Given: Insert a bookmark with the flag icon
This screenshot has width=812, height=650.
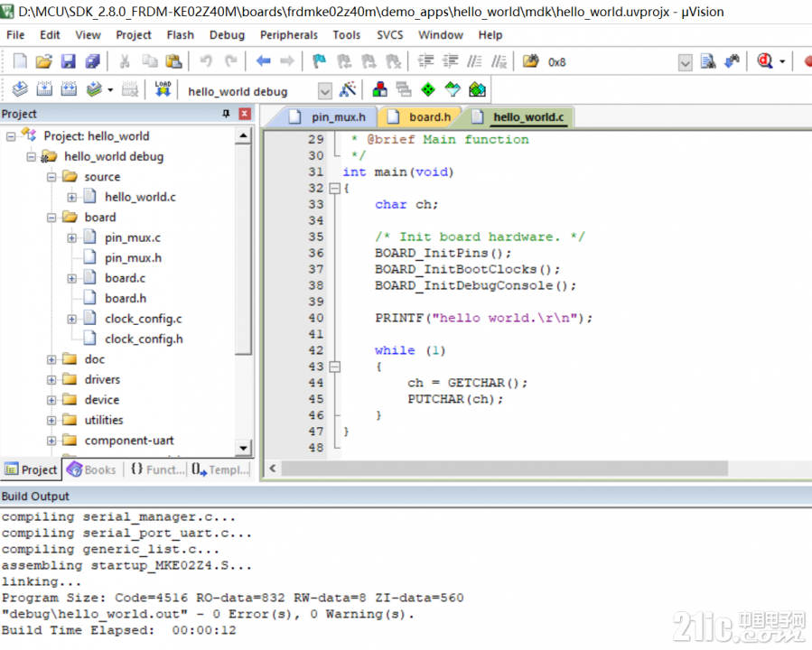Looking at the screenshot, I should click(319, 61).
